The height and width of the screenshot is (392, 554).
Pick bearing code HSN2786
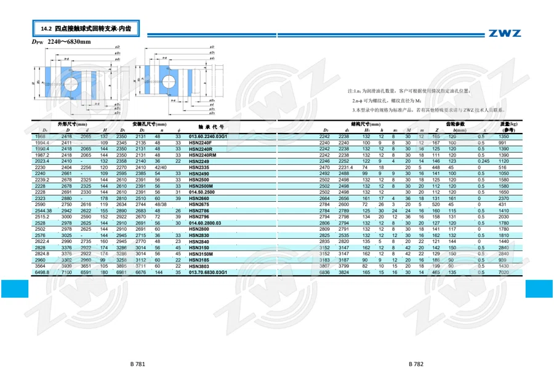pos(199,211)
